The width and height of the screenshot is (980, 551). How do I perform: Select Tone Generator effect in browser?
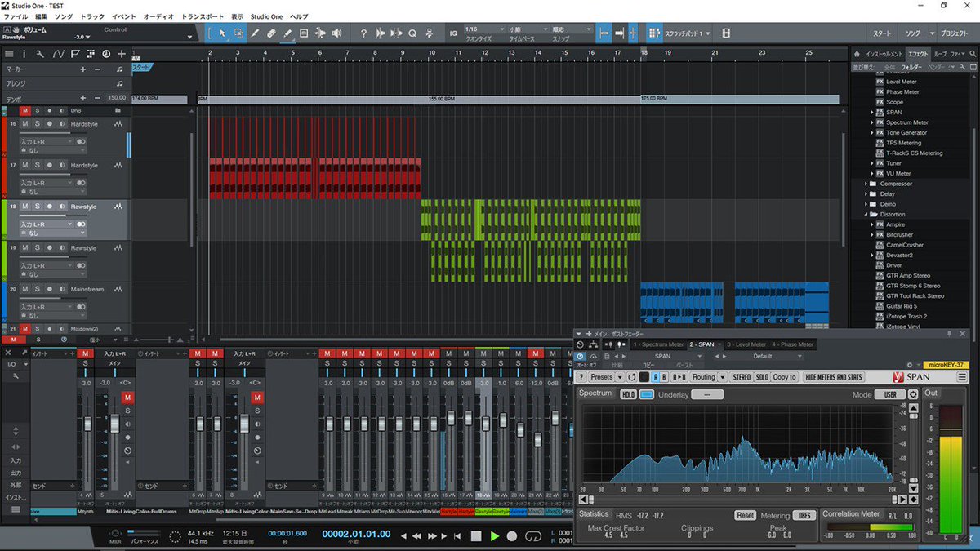tap(906, 132)
